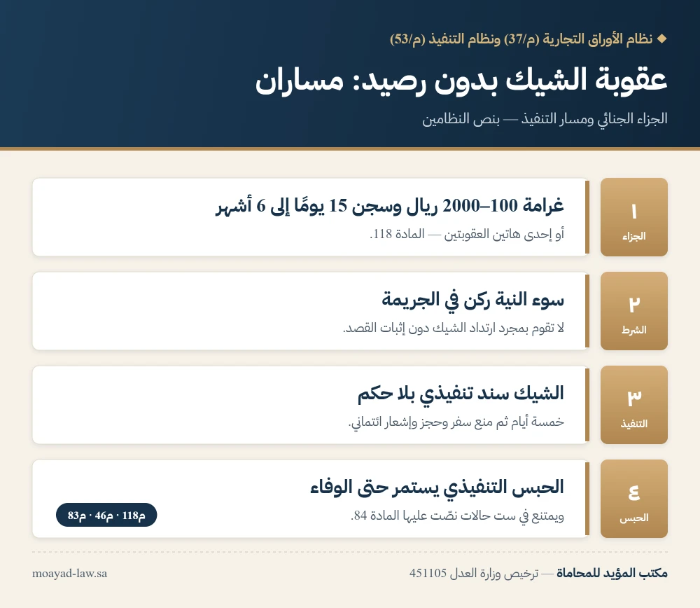The height and width of the screenshot is (608, 700).
Task: Select the number ١ badge labeled الجزاء
Action: [634, 217]
